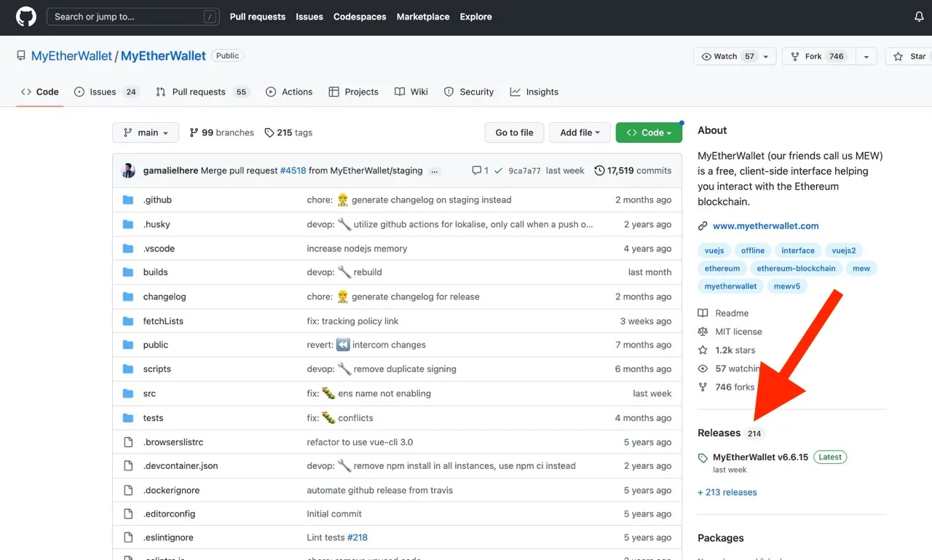This screenshot has width=932, height=560.
Task: Click the .husky folder icon
Action: point(128,224)
